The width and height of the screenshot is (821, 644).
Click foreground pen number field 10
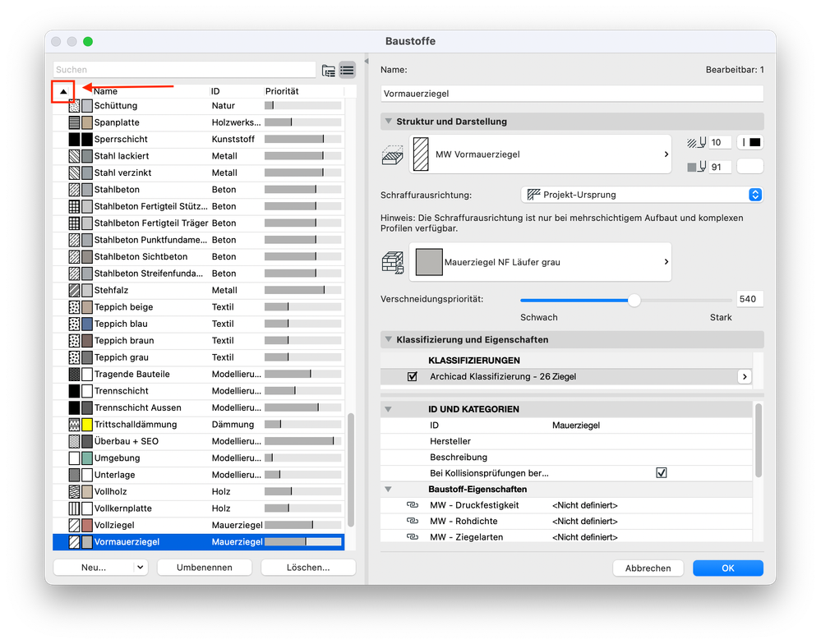721,142
